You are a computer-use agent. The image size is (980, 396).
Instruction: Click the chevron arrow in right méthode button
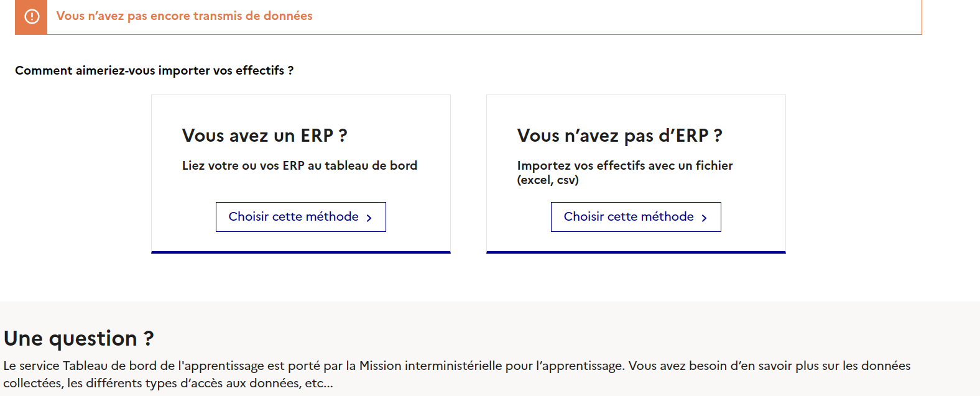705,217
